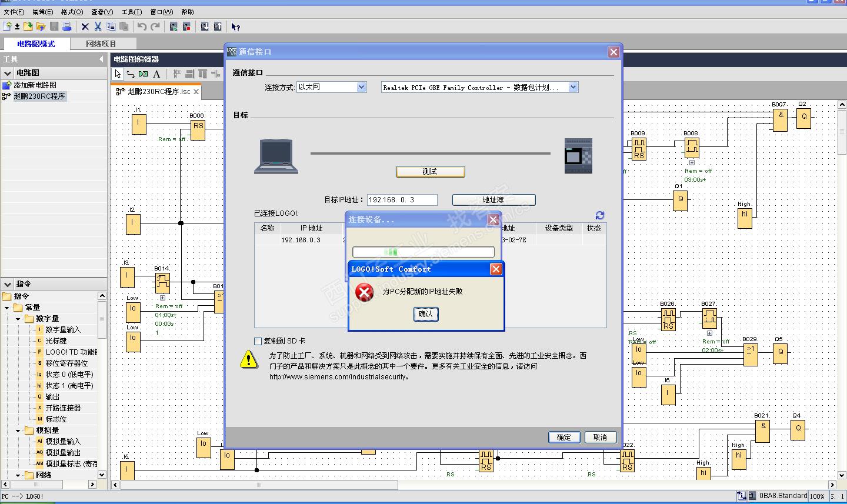Click the Copy icon in toolbar
This screenshot has height=504, width=847.
coord(111,26)
